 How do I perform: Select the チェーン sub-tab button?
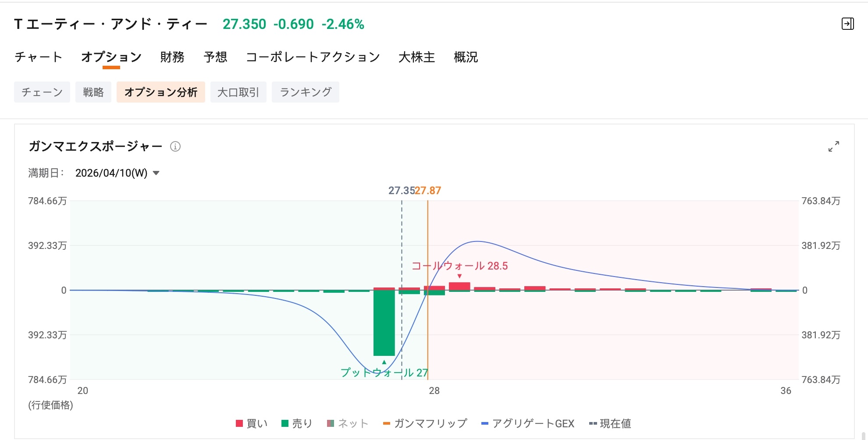point(42,92)
